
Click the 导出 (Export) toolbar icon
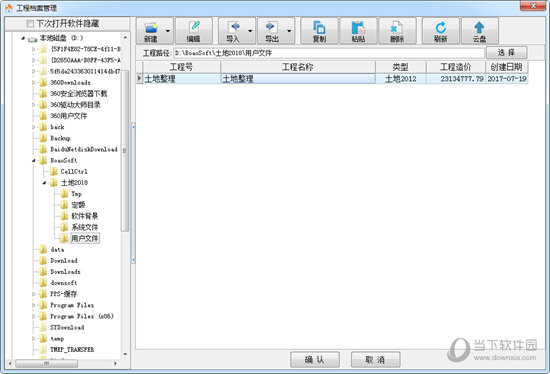(x=271, y=31)
